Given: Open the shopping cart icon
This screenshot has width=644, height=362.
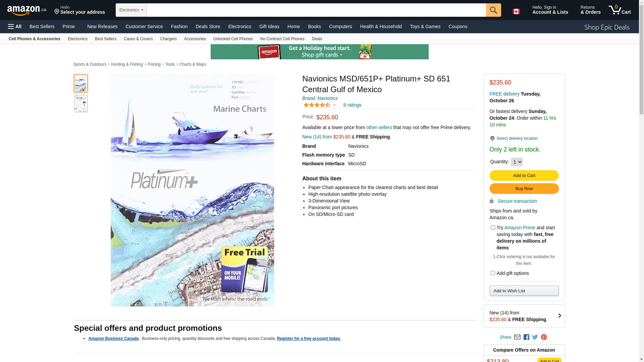Looking at the screenshot, I should [x=620, y=10].
